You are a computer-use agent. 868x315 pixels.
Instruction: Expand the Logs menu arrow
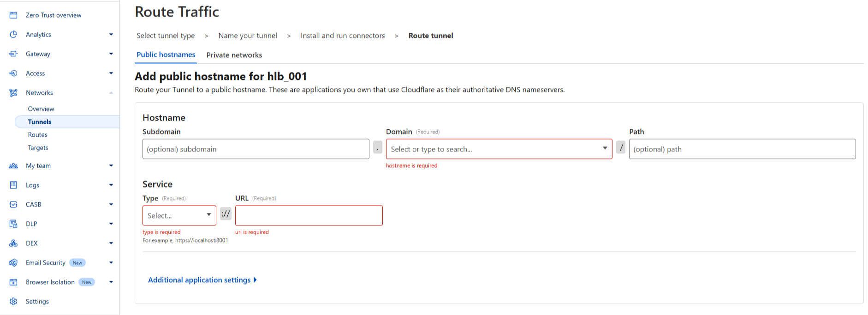pyautogui.click(x=111, y=185)
